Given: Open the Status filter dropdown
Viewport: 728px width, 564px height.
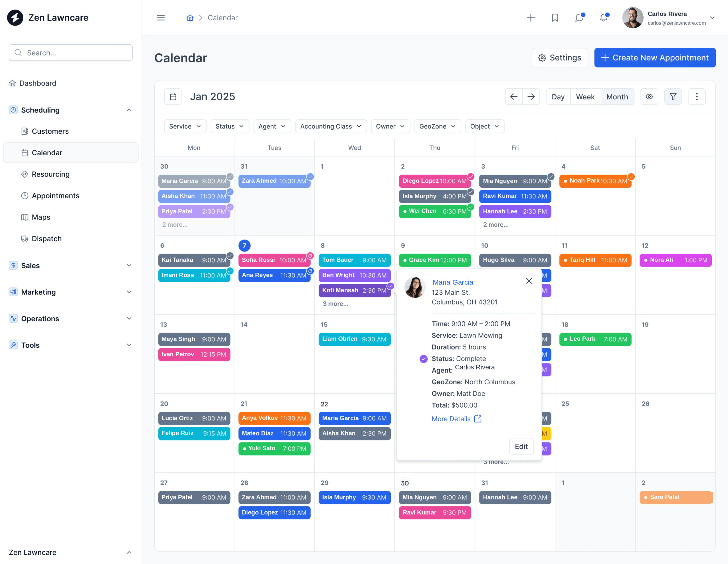Looking at the screenshot, I should coord(230,126).
